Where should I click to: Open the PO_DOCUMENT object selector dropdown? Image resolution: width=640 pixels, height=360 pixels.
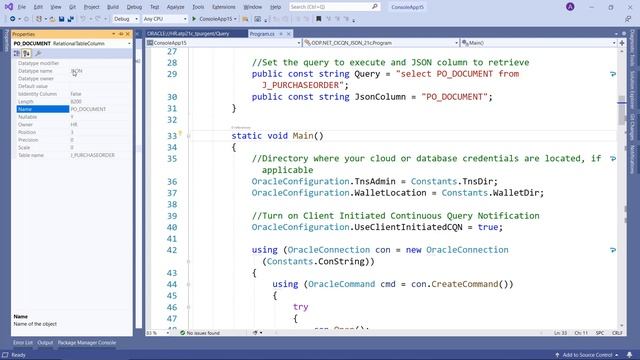click(x=72, y=44)
